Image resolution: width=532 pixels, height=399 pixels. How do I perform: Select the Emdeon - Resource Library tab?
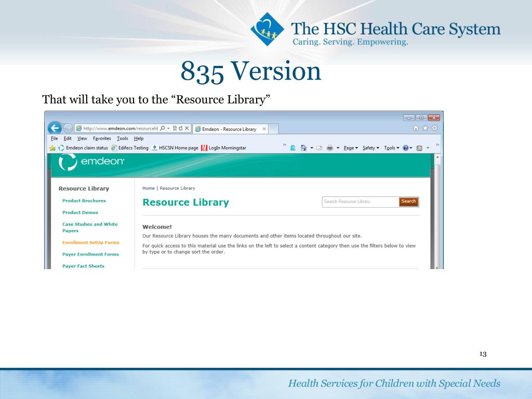point(229,129)
